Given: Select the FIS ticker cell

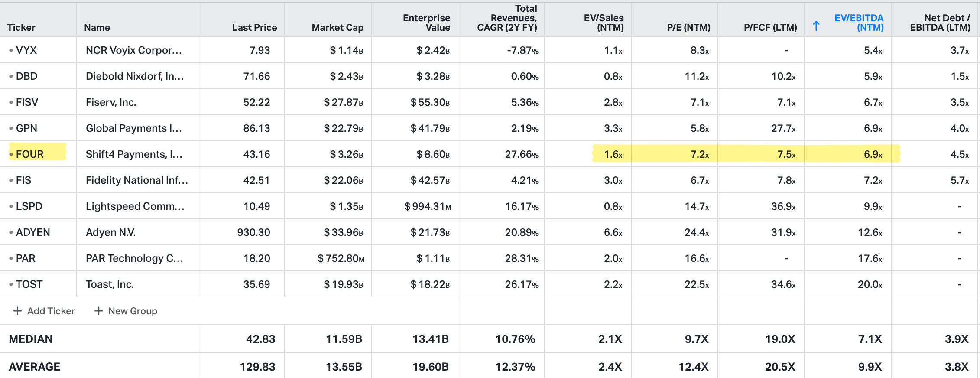Looking at the screenshot, I should click(x=23, y=180).
